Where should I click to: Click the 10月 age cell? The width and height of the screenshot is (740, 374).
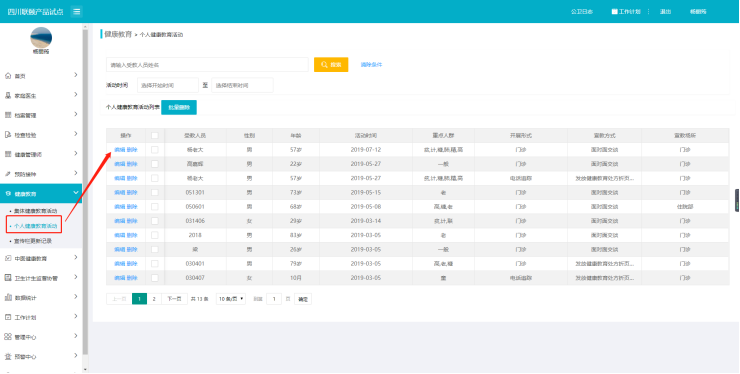coord(296,278)
